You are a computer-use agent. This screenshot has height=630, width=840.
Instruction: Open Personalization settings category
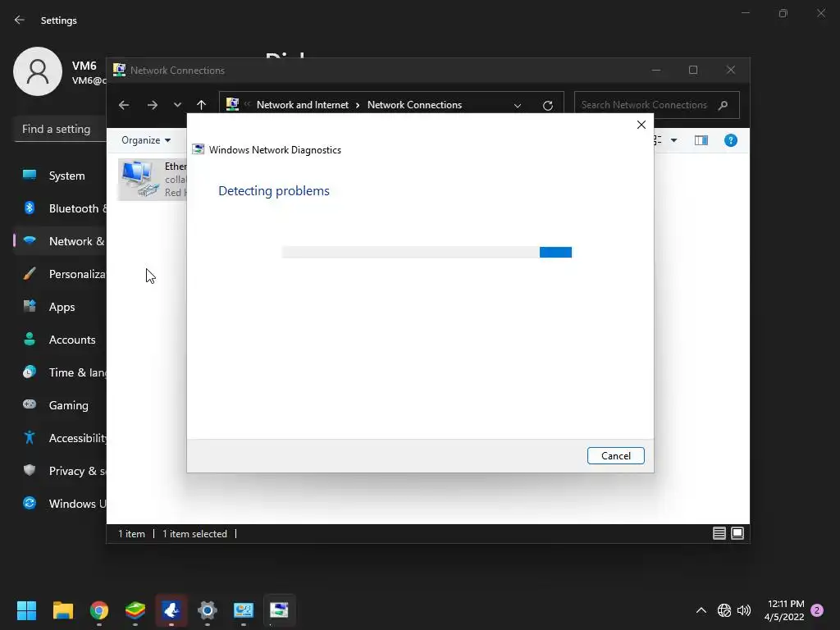60,274
